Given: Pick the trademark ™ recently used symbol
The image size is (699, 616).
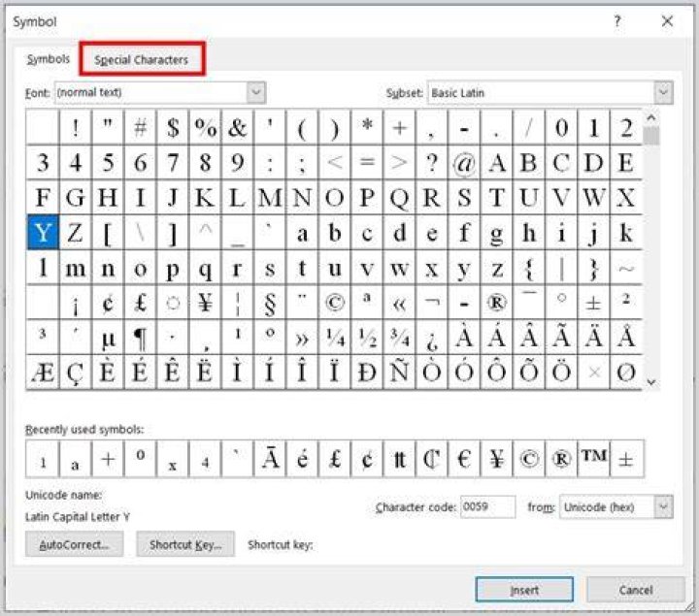Looking at the screenshot, I should coord(593,459).
